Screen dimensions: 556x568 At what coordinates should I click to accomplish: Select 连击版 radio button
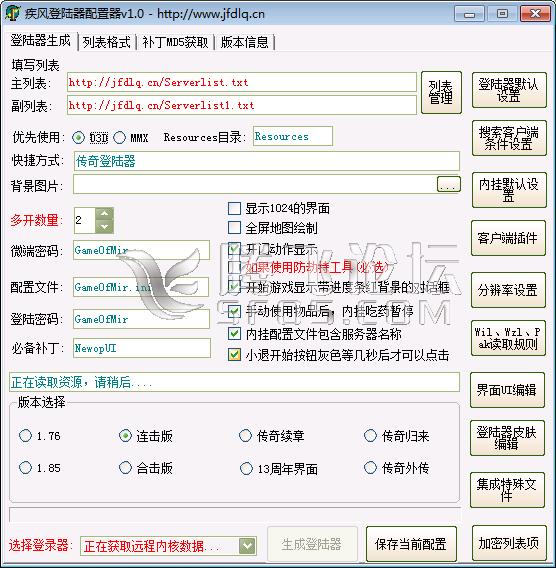pos(125,436)
